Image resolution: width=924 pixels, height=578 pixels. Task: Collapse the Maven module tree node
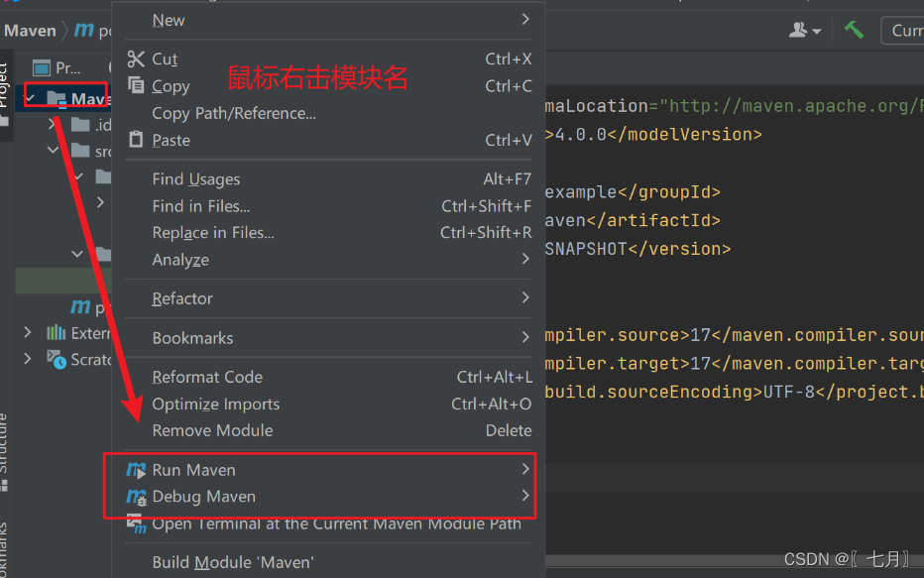(x=30, y=98)
